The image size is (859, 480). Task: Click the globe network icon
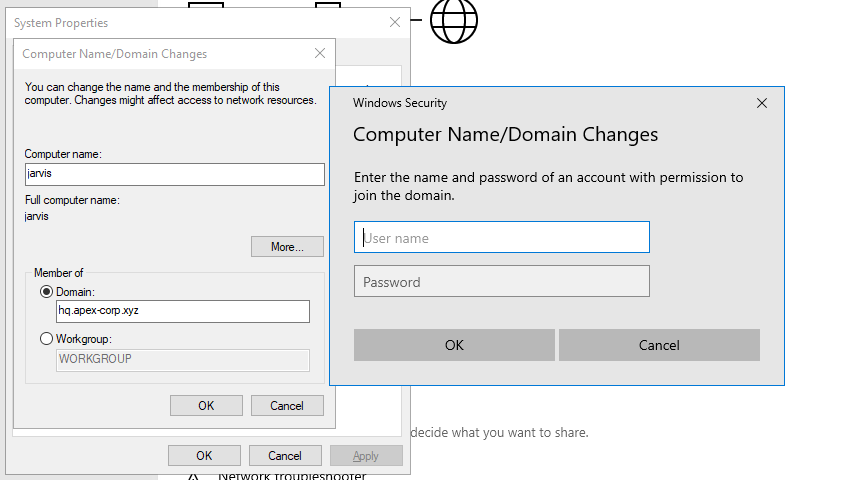point(454,20)
